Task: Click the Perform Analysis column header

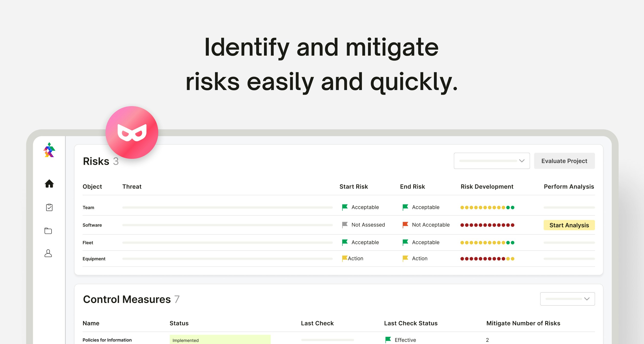Action: coord(569,187)
